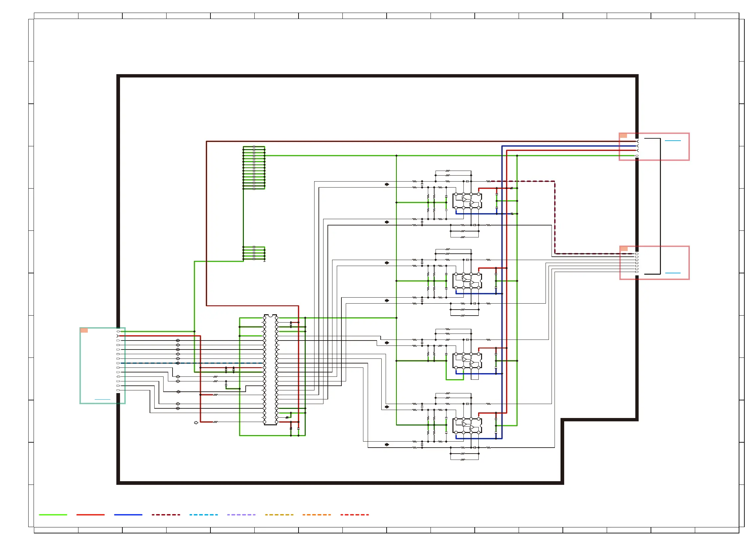
Task: Open the blue link in upper-right connector box
Action: pyautogui.click(x=673, y=140)
